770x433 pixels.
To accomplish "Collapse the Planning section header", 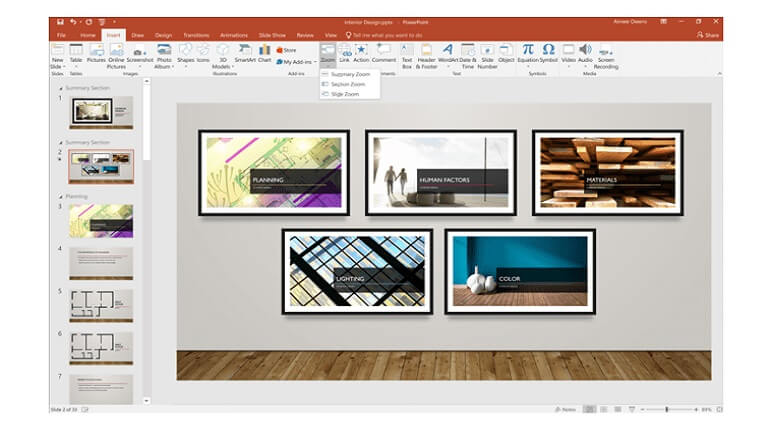I will [61, 197].
